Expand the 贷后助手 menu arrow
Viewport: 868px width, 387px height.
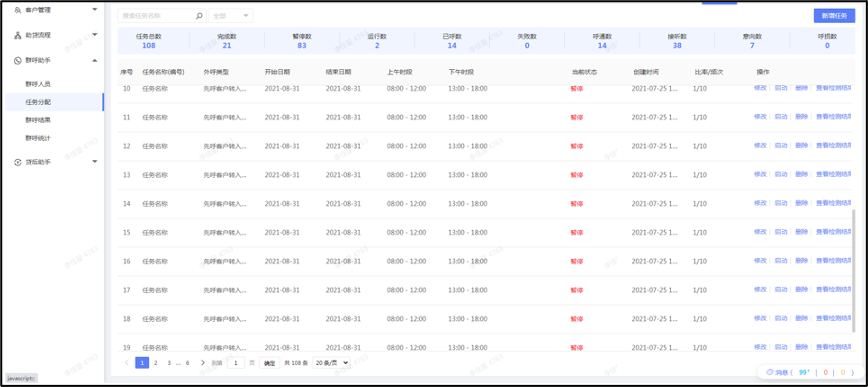coord(95,162)
